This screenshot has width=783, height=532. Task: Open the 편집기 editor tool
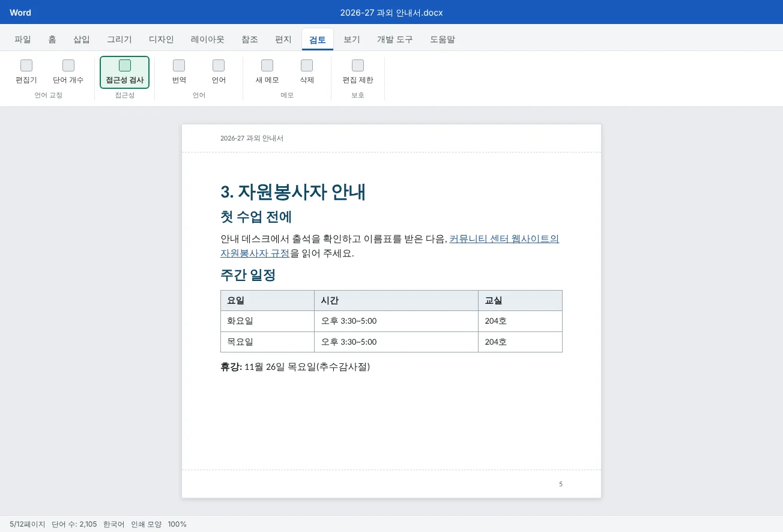(26, 72)
